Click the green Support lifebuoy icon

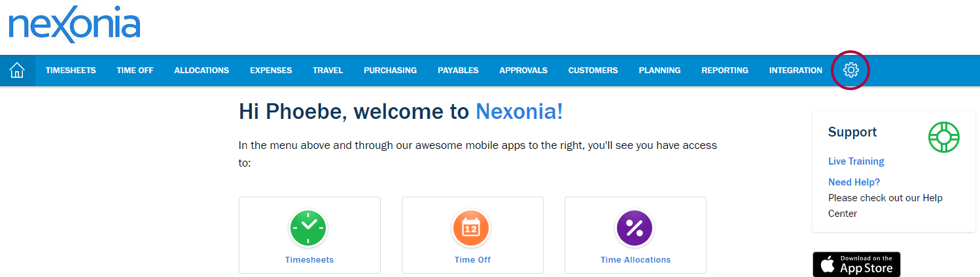coord(943,137)
